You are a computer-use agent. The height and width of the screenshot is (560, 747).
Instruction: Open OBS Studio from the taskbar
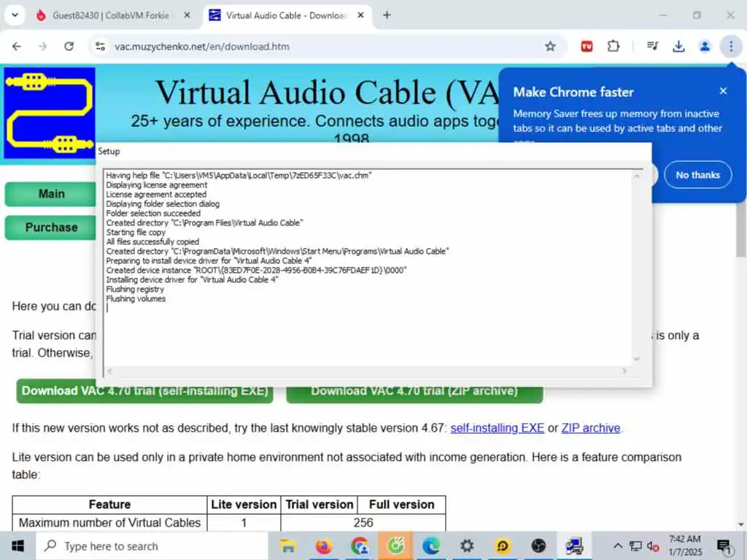[538, 545]
